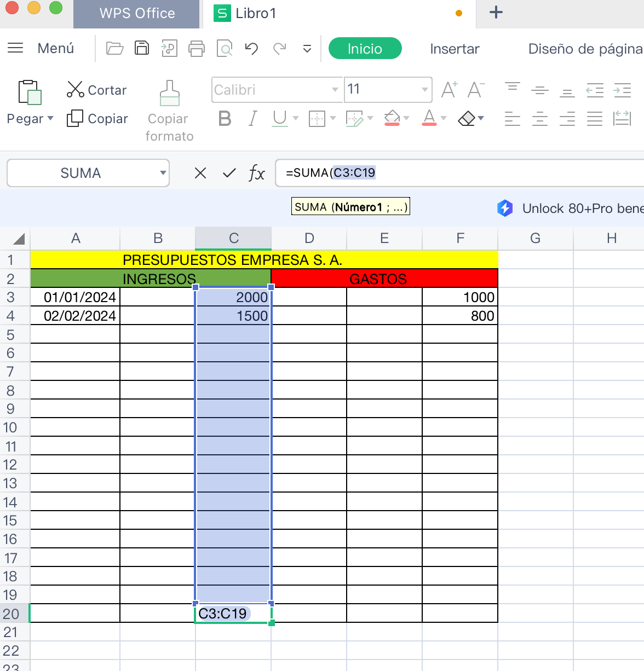Image resolution: width=644 pixels, height=671 pixels.
Task: Click the Print icon
Action: tap(196, 49)
